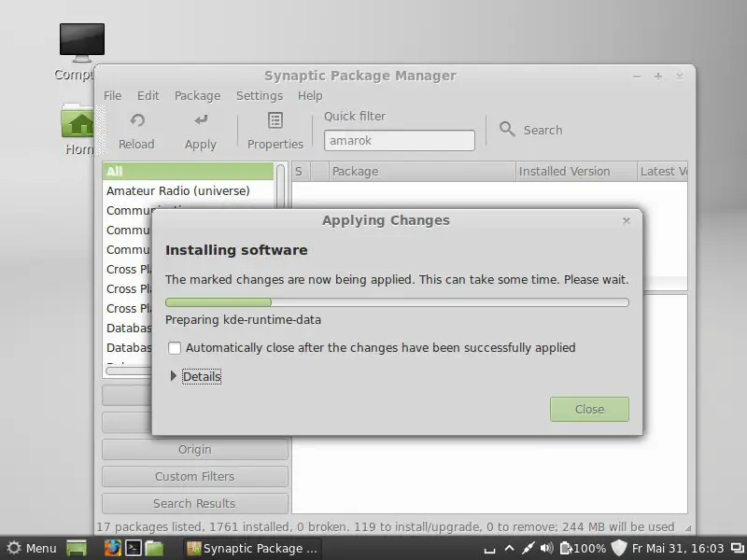747x560 pixels.
Task: Click the Latest Version column header
Action: coord(662,172)
